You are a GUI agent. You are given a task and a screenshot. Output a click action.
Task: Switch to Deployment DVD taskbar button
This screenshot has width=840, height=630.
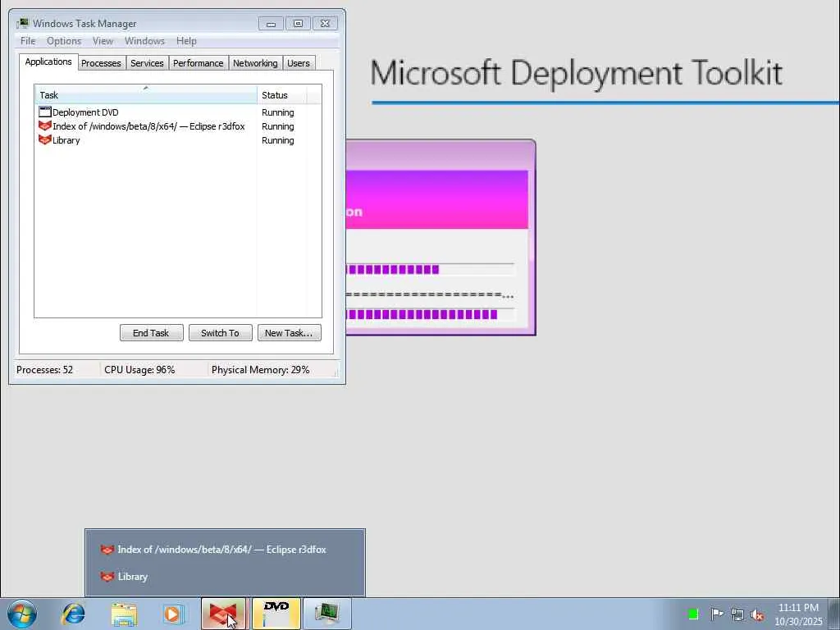276,614
